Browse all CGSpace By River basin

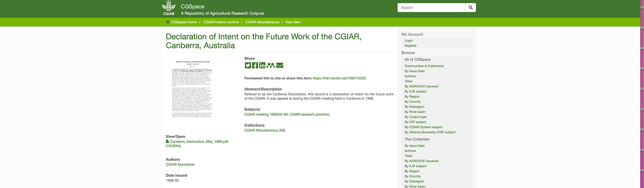click(x=415, y=112)
